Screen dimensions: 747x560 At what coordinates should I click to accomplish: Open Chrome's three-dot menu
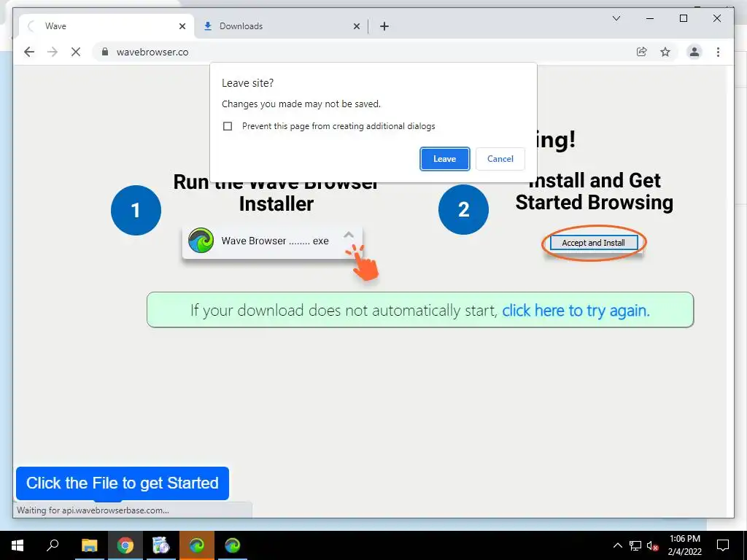click(718, 52)
